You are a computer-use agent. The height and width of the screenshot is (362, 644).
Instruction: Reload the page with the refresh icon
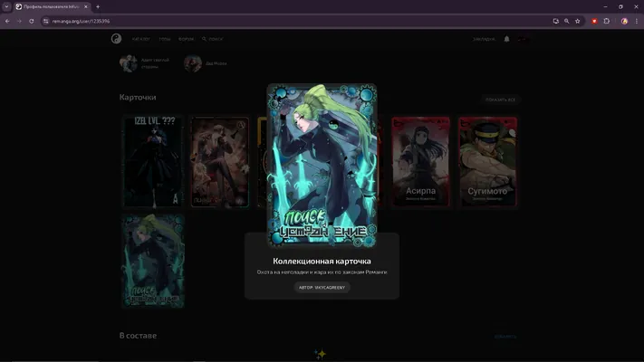(31, 21)
